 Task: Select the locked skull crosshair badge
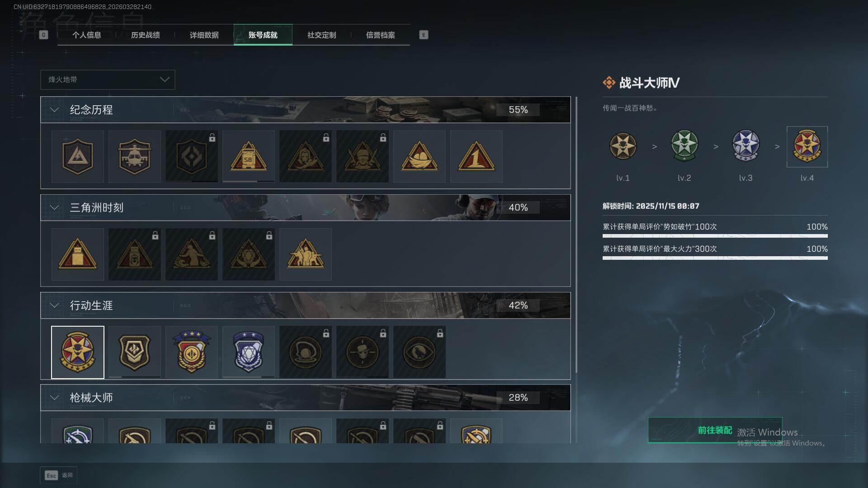click(362, 352)
